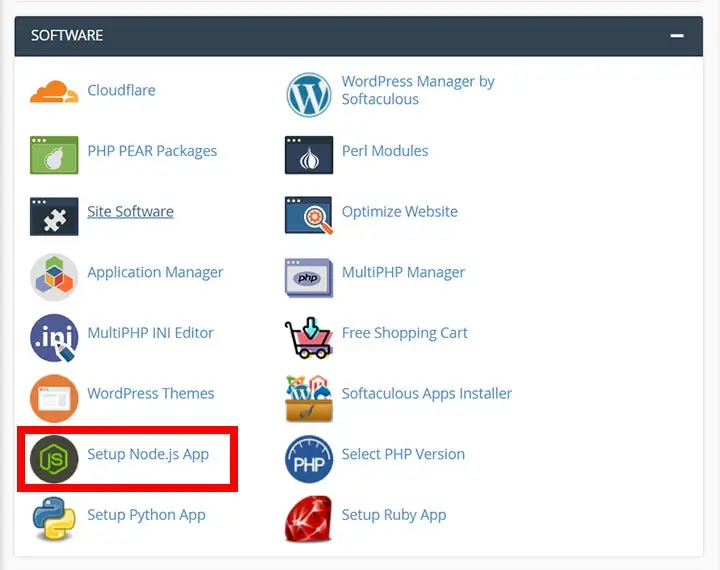Click the MultiPHP Manager php icon
Image resolution: width=720 pixels, height=570 pixels.
click(x=309, y=277)
